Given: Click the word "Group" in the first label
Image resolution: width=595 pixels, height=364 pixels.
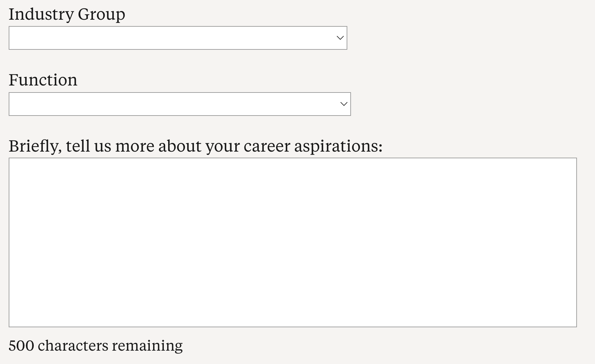Looking at the screenshot, I should (x=101, y=14).
